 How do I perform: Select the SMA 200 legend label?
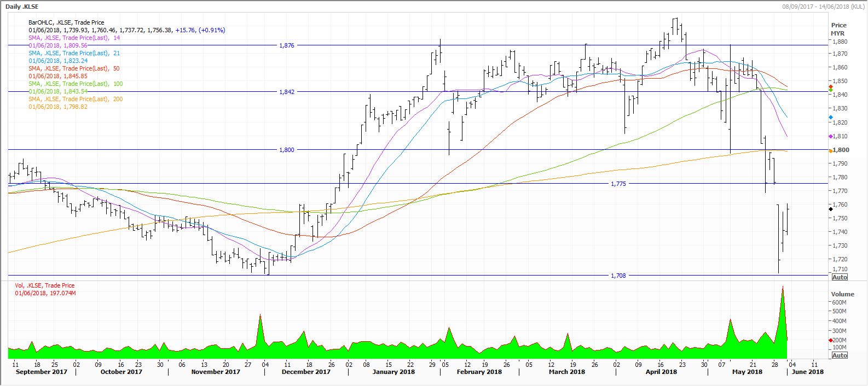tap(76, 100)
